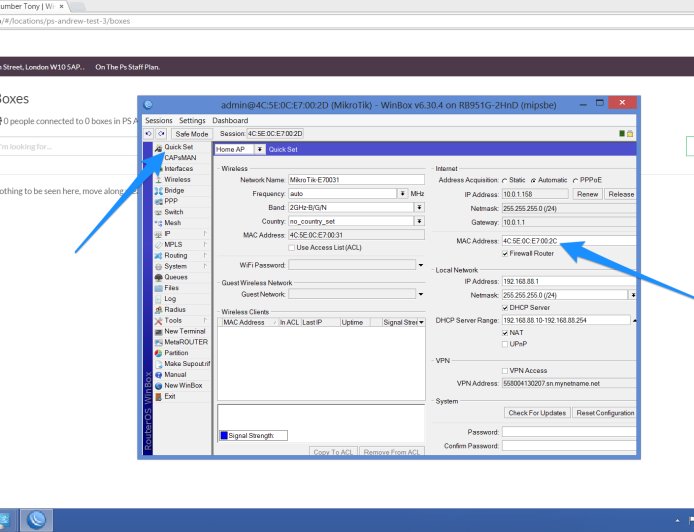Expand the WiFi Password field arrow
This screenshot has height=532, width=694.
(x=420, y=266)
